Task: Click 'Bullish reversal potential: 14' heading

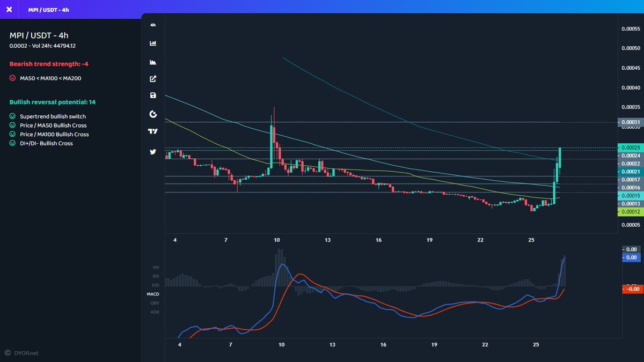Action: [53, 102]
